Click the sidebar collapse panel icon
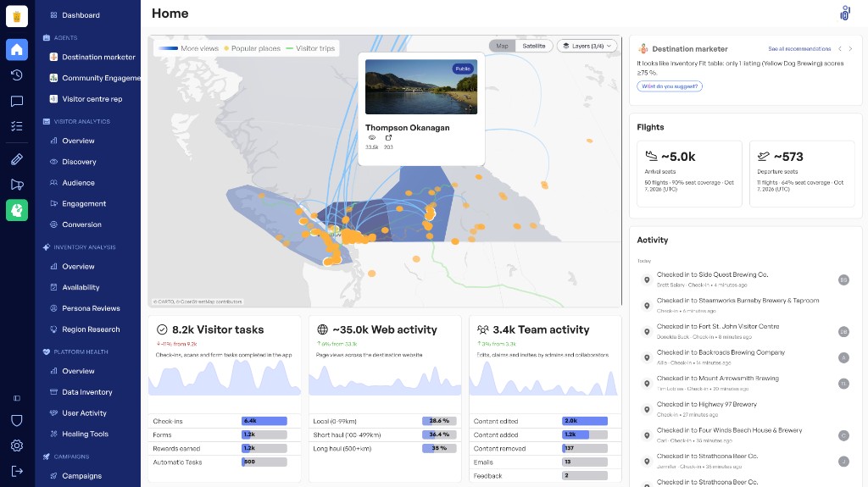 tap(17, 398)
